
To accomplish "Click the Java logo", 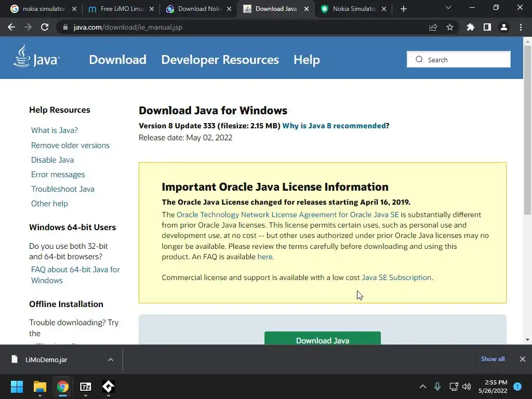I will point(36,56).
